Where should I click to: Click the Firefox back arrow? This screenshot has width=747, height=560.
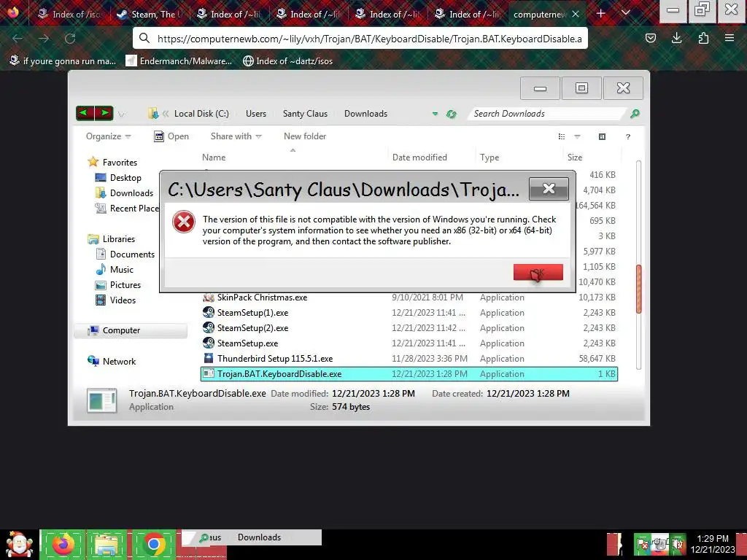(x=18, y=38)
